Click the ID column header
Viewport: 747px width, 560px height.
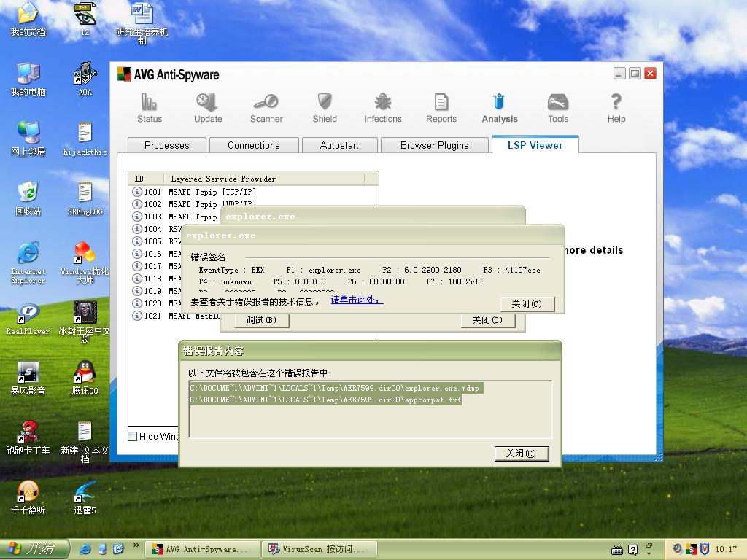146,179
